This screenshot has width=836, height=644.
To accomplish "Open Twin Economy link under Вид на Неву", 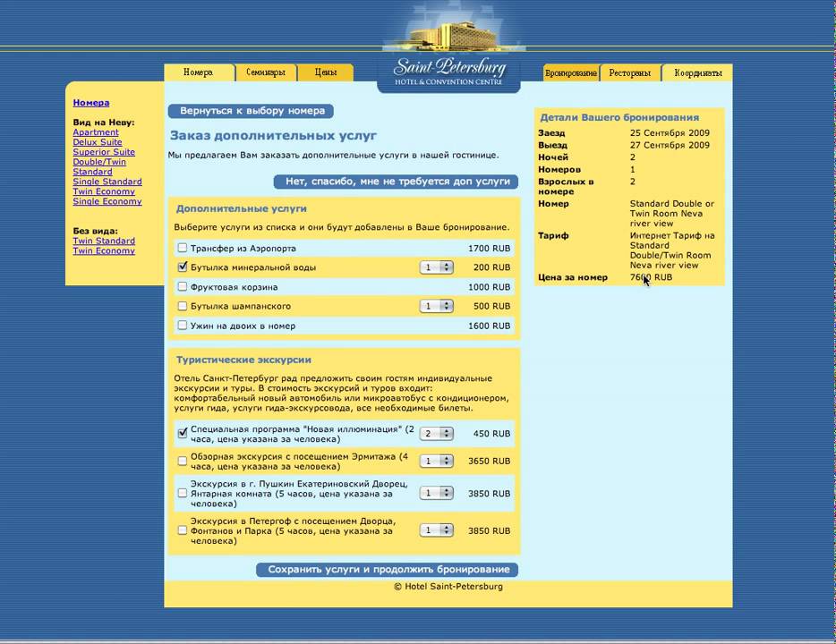I will tap(104, 191).
